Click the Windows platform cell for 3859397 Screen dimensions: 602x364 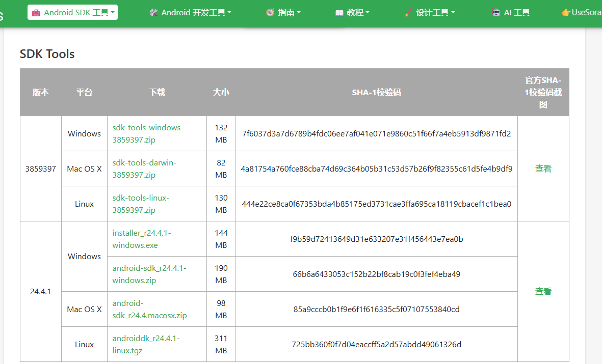pyautogui.click(x=84, y=133)
